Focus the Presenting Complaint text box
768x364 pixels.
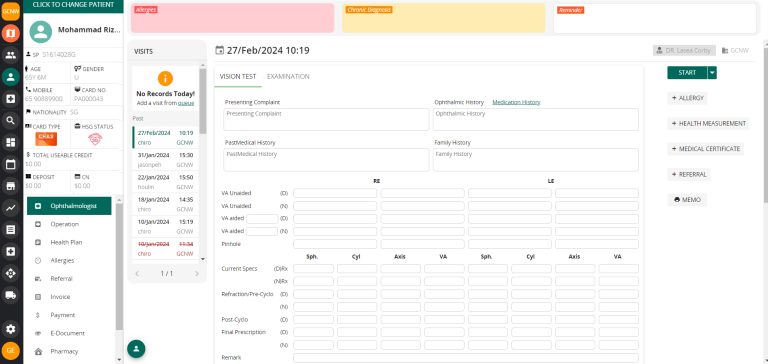[326, 120]
